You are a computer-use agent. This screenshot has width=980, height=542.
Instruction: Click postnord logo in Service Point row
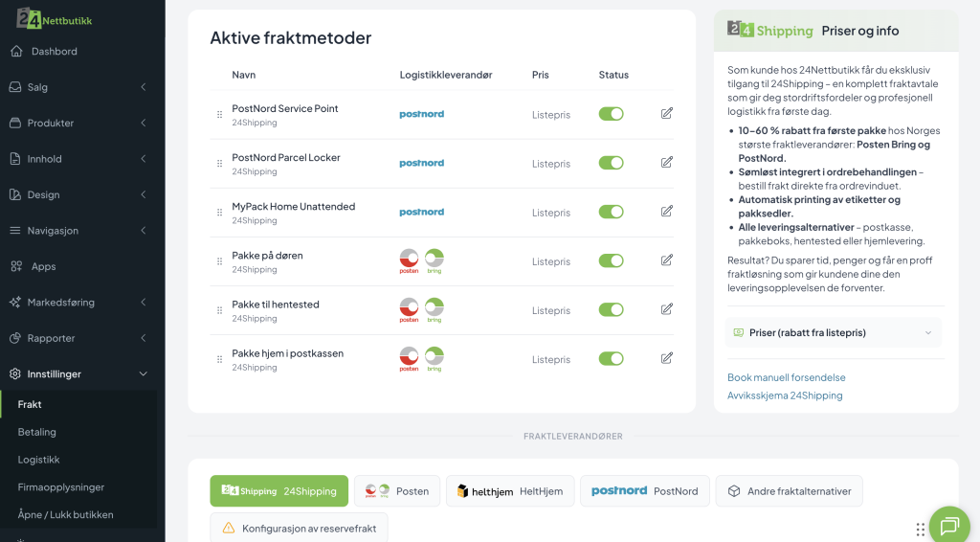(422, 114)
